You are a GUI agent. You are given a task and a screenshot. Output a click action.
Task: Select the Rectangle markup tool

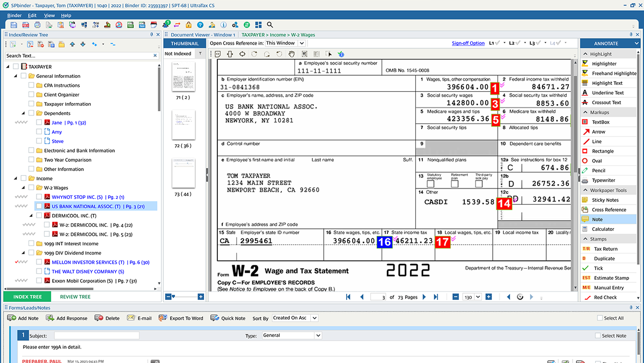click(x=603, y=151)
